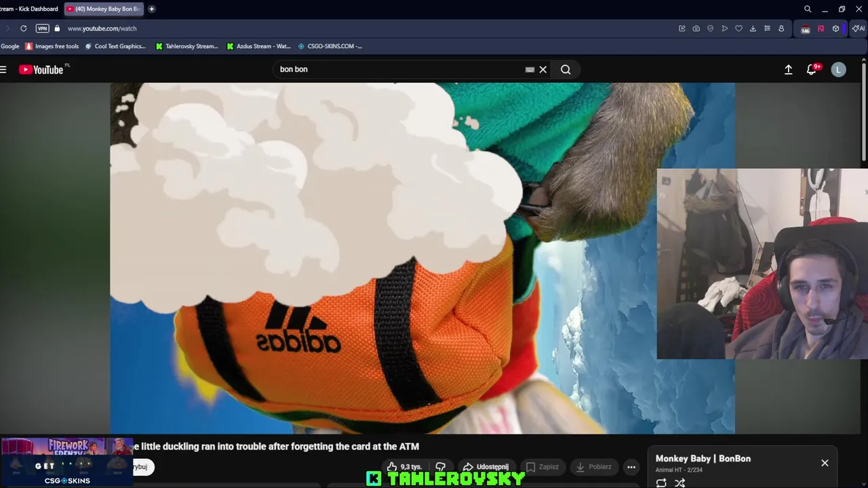The width and height of the screenshot is (868, 488).
Task: Search tabs using title bar magnifier
Action: coord(808,9)
